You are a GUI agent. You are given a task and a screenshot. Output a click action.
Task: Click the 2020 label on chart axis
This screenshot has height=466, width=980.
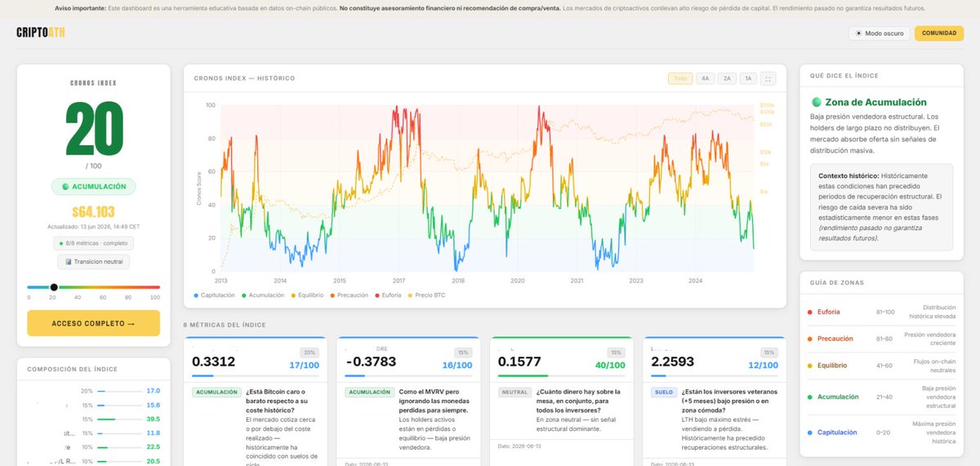click(518, 280)
